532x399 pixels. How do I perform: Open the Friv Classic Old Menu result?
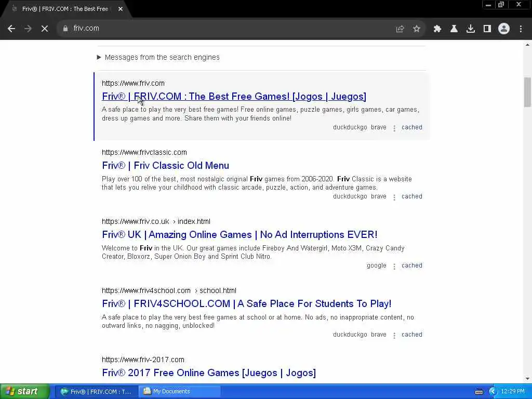[x=166, y=166]
